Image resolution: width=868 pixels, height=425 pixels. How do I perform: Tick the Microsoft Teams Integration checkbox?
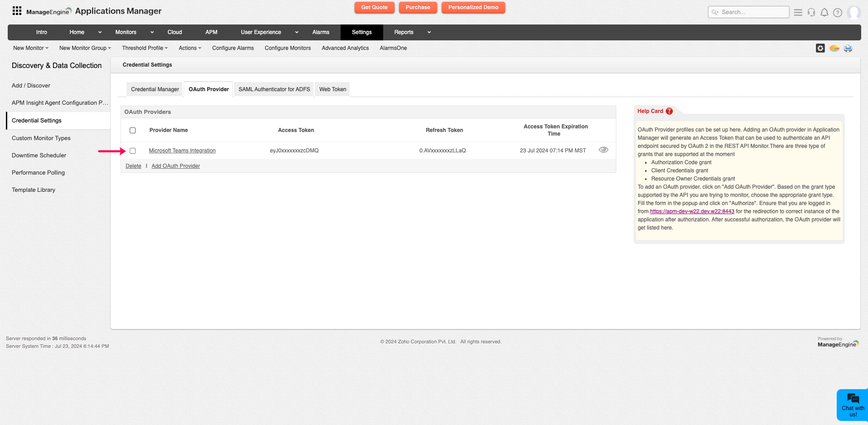coord(133,151)
